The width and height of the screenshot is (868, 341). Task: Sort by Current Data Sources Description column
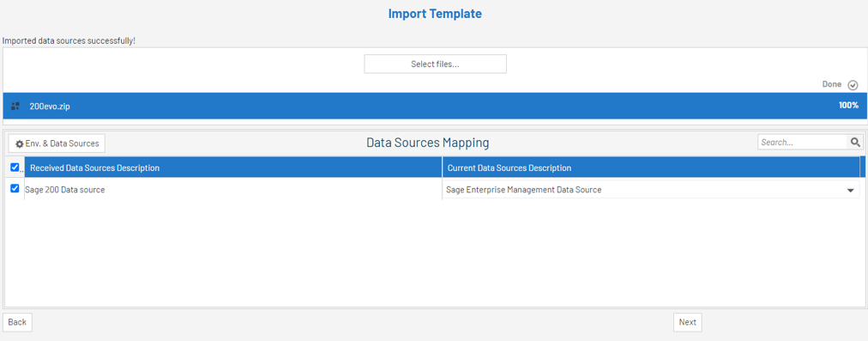click(x=651, y=167)
